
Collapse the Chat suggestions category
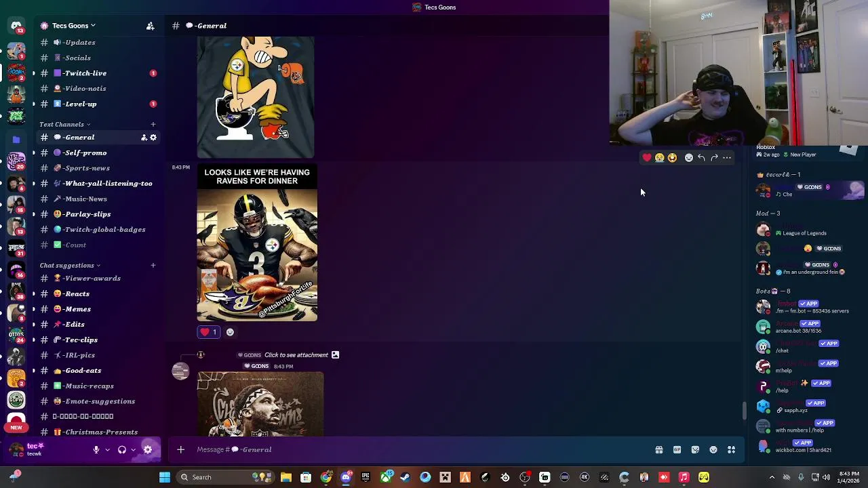(70, 265)
